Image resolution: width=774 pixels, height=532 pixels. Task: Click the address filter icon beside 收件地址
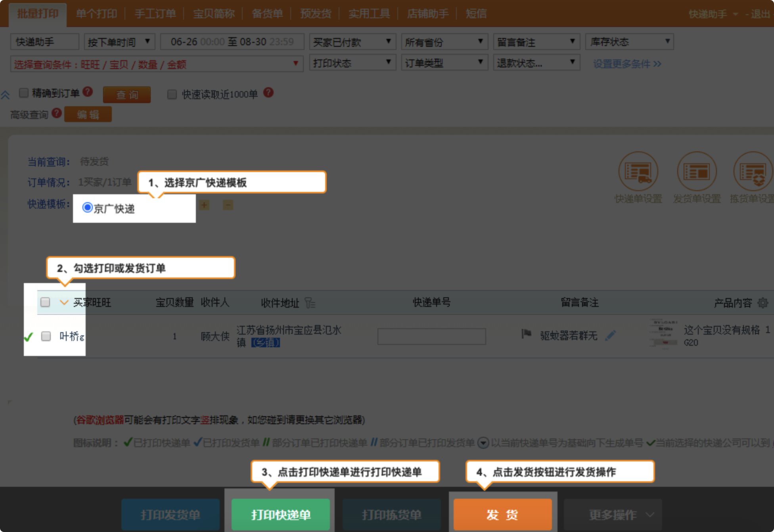point(310,303)
